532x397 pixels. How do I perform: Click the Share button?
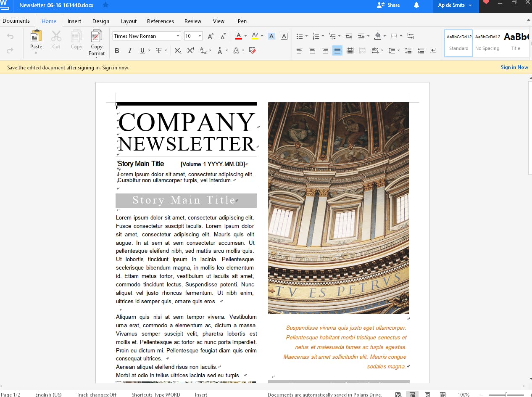(x=389, y=5)
